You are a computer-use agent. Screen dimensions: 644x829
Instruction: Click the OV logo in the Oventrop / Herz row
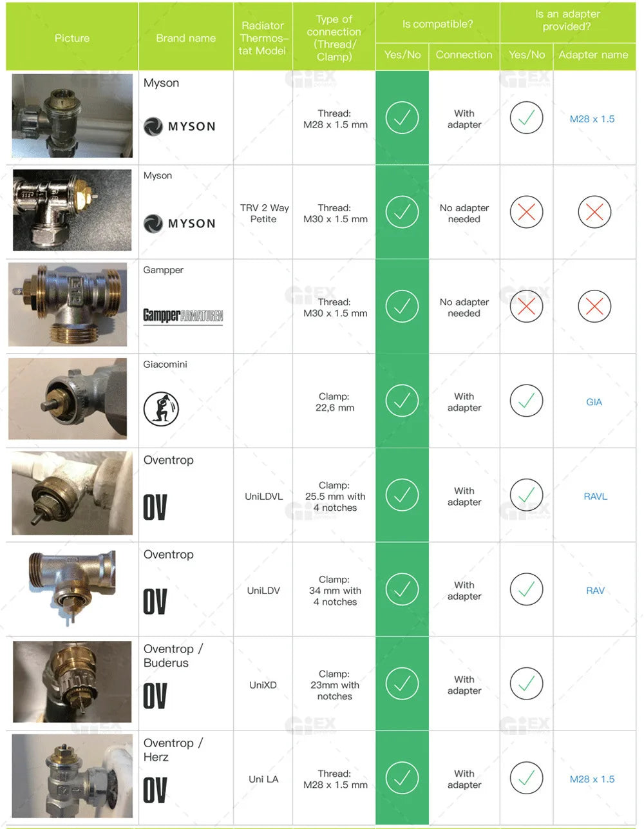(x=155, y=790)
